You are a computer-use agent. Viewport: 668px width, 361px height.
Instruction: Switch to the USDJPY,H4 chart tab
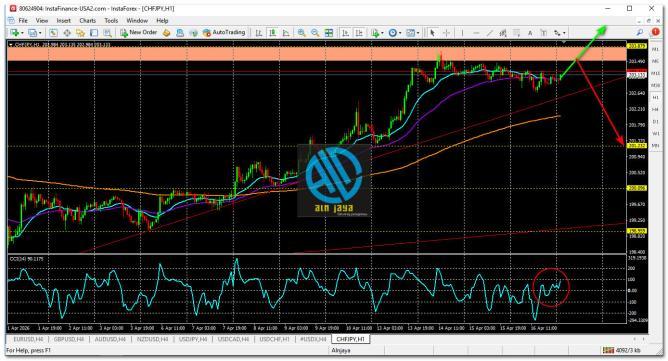click(x=193, y=339)
